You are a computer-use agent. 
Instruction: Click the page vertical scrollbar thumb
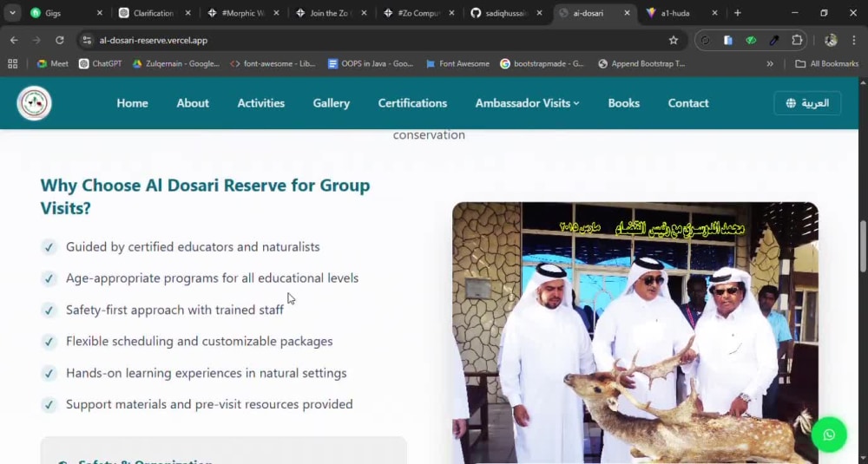(863, 246)
